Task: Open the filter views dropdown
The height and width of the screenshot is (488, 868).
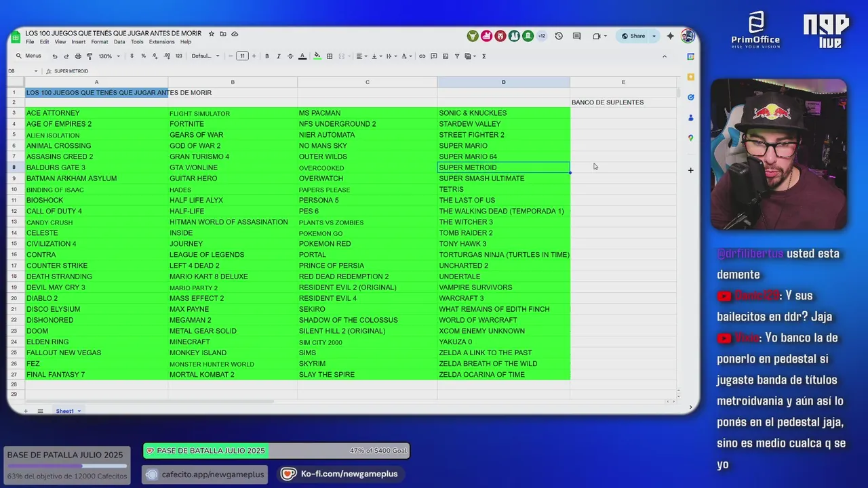Action: click(x=470, y=56)
